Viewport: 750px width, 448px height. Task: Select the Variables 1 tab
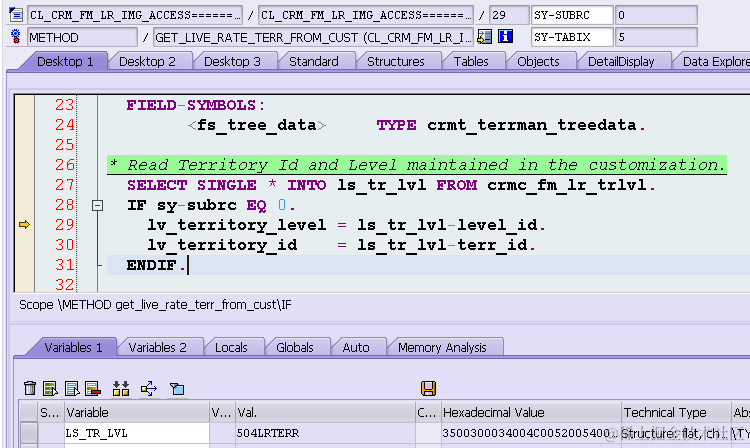(x=73, y=348)
